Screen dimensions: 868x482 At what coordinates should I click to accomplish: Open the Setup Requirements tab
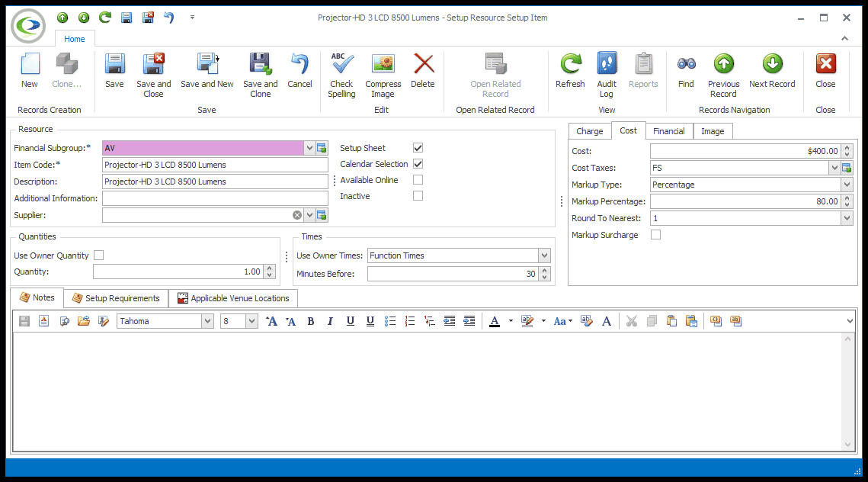click(x=116, y=298)
